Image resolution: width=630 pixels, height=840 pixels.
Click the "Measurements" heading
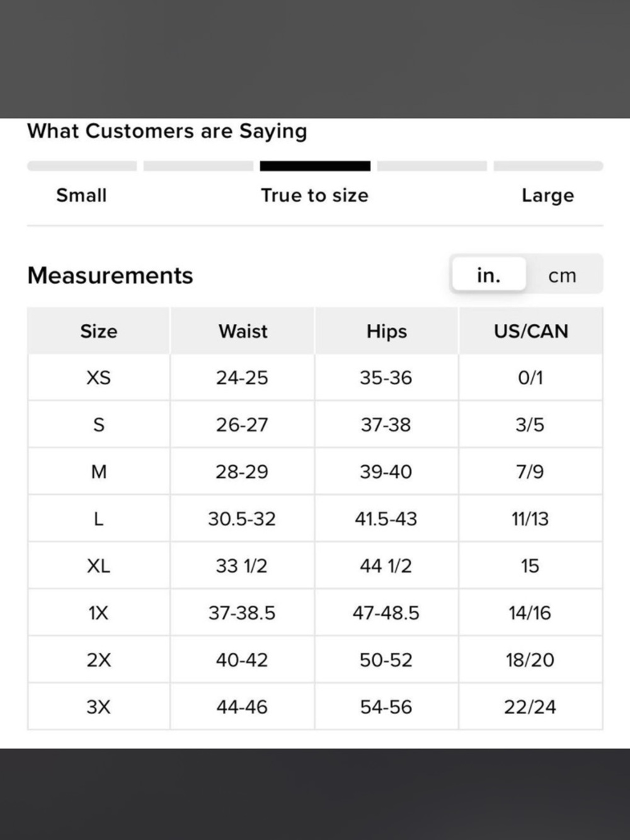110,275
